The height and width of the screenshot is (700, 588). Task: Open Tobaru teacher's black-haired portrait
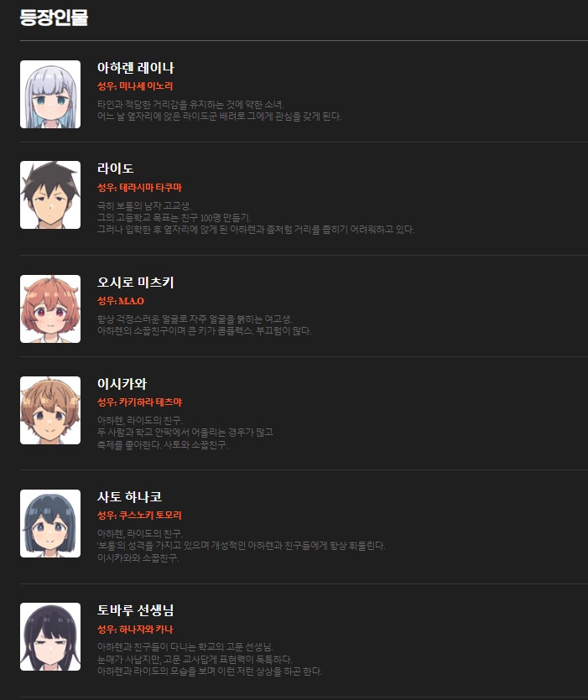click(50, 636)
